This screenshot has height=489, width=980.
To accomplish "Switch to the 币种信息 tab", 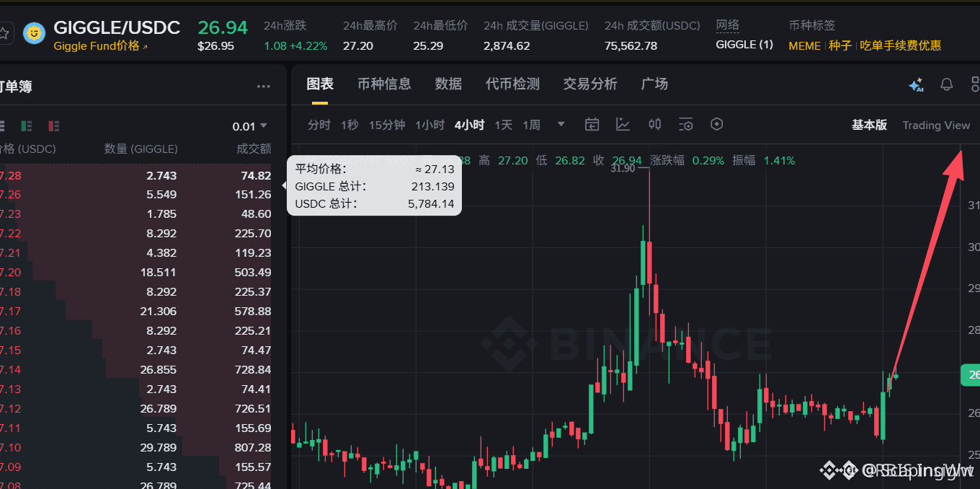I will 384,84.
